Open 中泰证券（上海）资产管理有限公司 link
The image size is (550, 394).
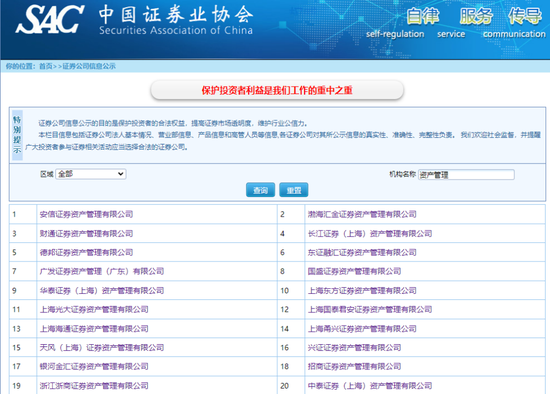(x=370, y=386)
